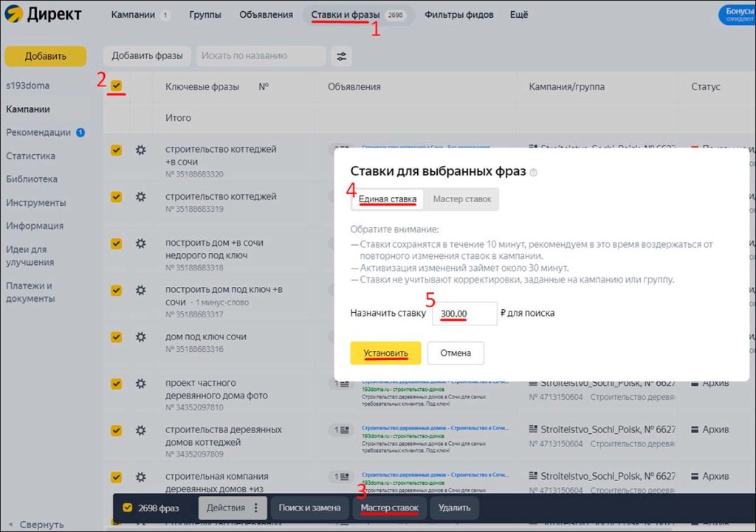Viewport: 756px width, 532px height.
Task: Open 'Рекомендации' in the left sidebar
Action: (x=38, y=133)
